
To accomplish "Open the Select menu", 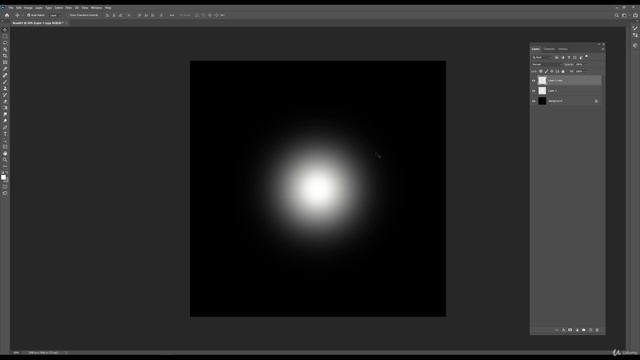I will [x=59, y=8].
